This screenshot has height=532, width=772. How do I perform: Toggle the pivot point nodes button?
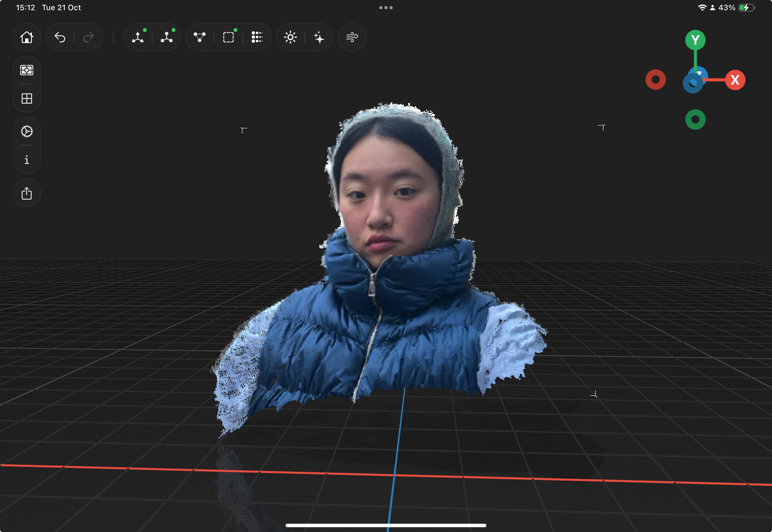(166, 37)
